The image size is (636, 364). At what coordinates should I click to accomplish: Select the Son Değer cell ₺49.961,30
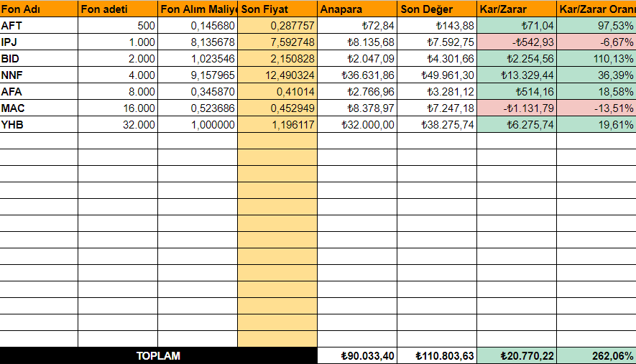[x=437, y=75]
